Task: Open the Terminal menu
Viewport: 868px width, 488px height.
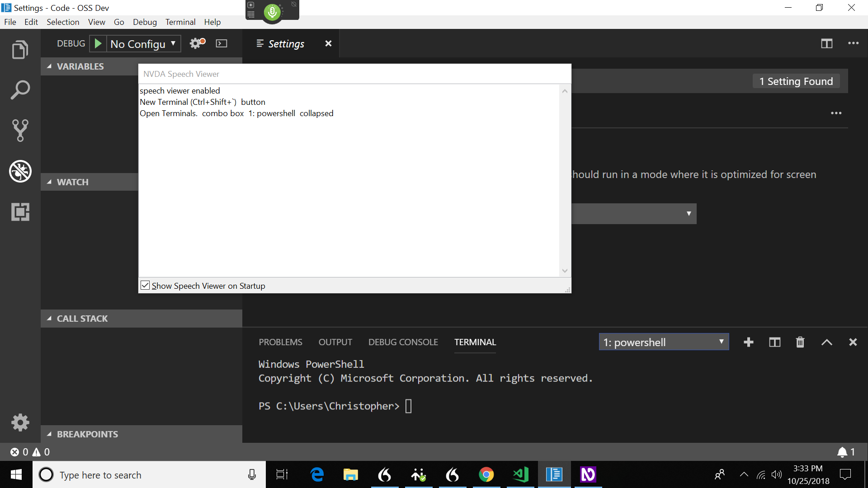Action: (x=180, y=22)
